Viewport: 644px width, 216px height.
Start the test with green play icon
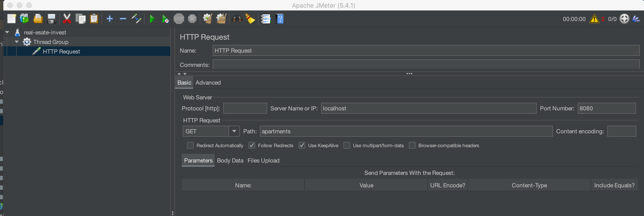[152, 19]
